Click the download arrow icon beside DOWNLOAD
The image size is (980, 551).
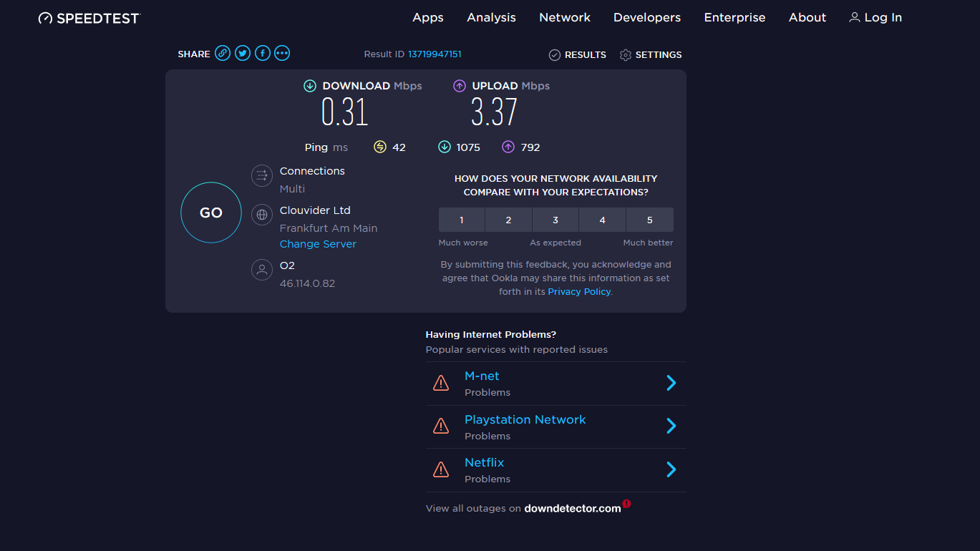[310, 86]
